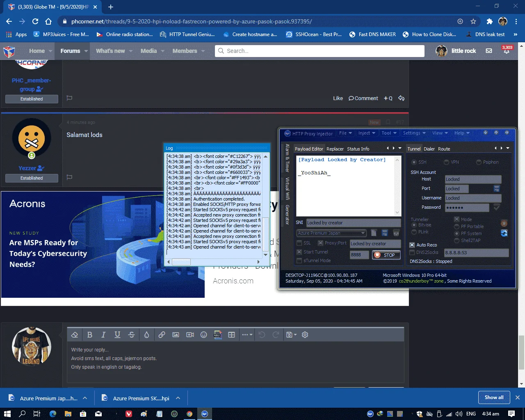525x420 pixels.
Task: Click the +Q quote link
Action: pyautogui.click(x=388, y=98)
